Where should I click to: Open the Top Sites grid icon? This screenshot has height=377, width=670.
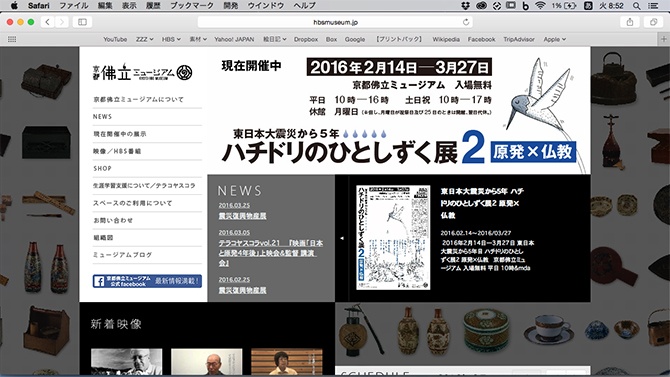click(12, 39)
